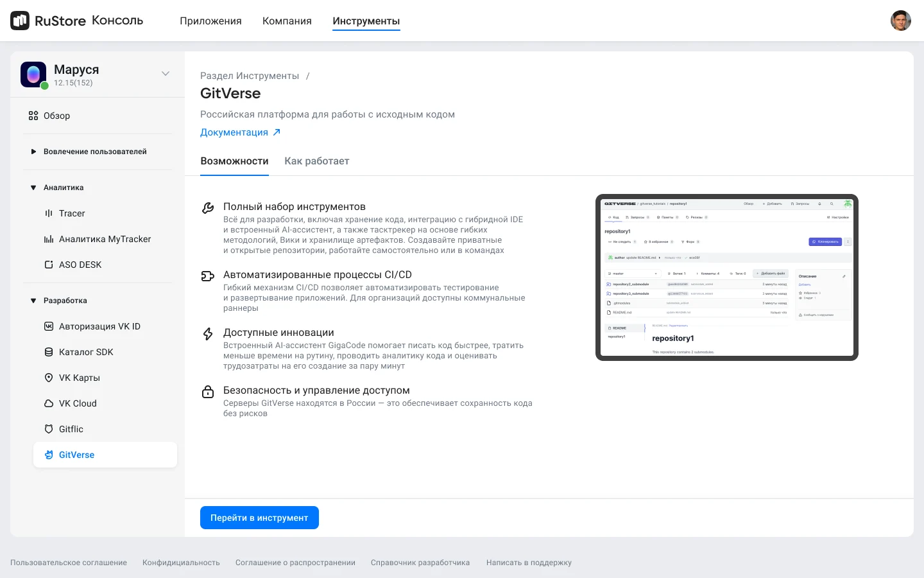Open the user profile avatar
This screenshot has width=924, height=578.
click(901, 21)
